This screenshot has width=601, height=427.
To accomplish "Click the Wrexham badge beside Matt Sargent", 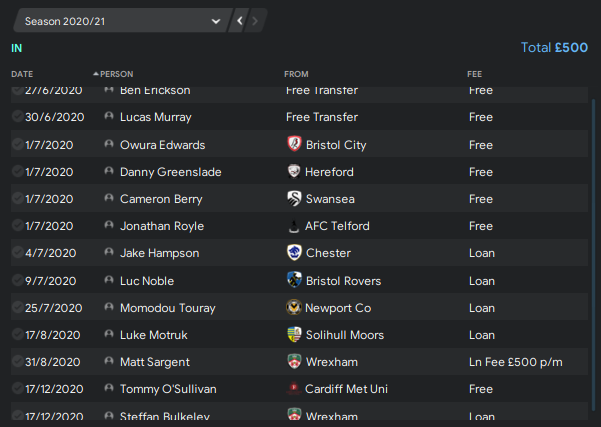I will pyautogui.click(x=294, y=361).
